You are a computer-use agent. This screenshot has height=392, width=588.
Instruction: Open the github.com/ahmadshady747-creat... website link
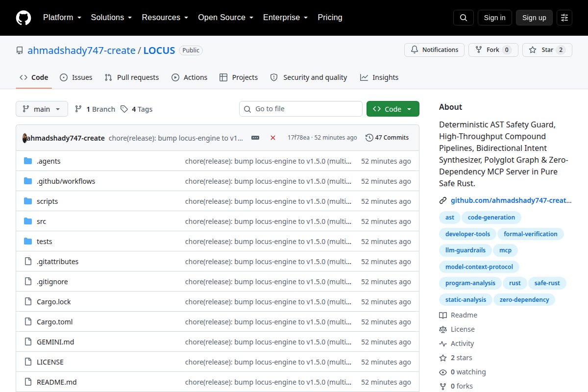(511, 200)
